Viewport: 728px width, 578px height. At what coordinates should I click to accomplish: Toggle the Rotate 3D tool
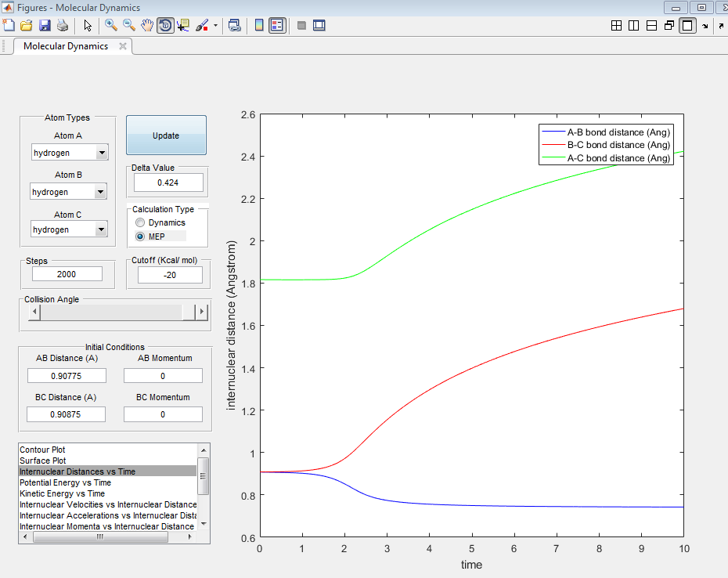point(165,25)
